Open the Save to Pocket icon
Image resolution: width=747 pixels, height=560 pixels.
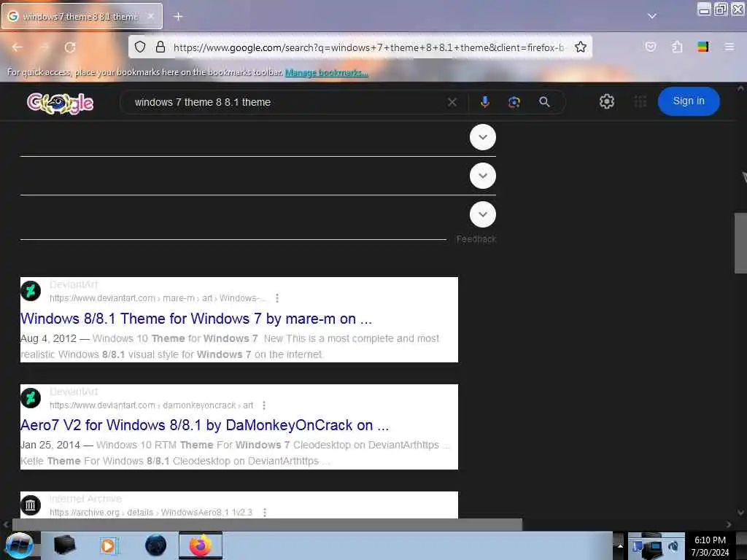pyautogui.click(x=650, y=47)
